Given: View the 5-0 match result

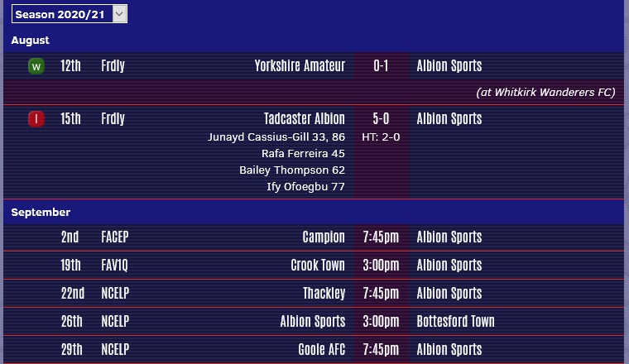Looking at the screenshot, I should pos(381,118).
